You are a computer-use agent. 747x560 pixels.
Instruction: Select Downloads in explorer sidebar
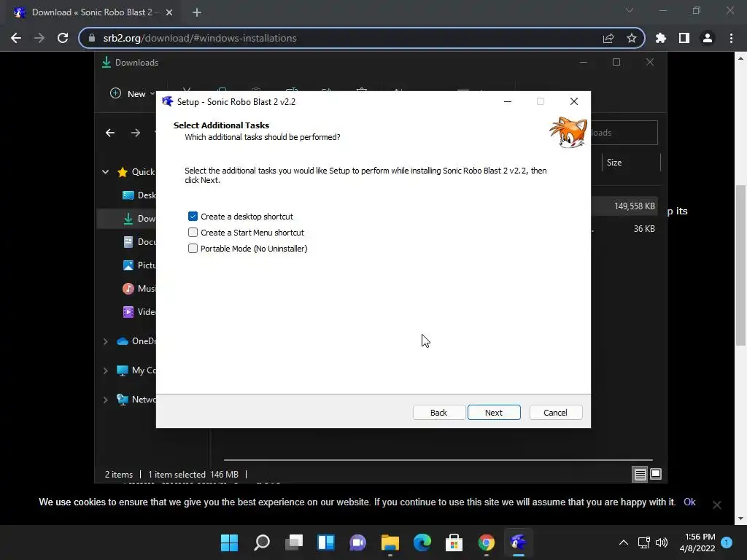[139, 219]
